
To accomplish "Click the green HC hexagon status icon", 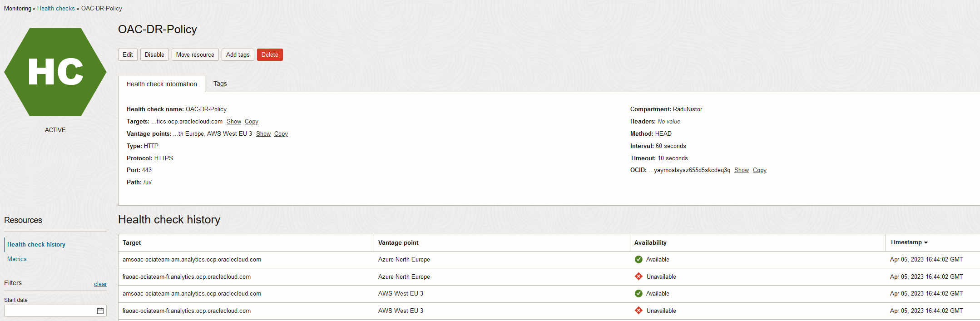I will [x=55, y=72].
